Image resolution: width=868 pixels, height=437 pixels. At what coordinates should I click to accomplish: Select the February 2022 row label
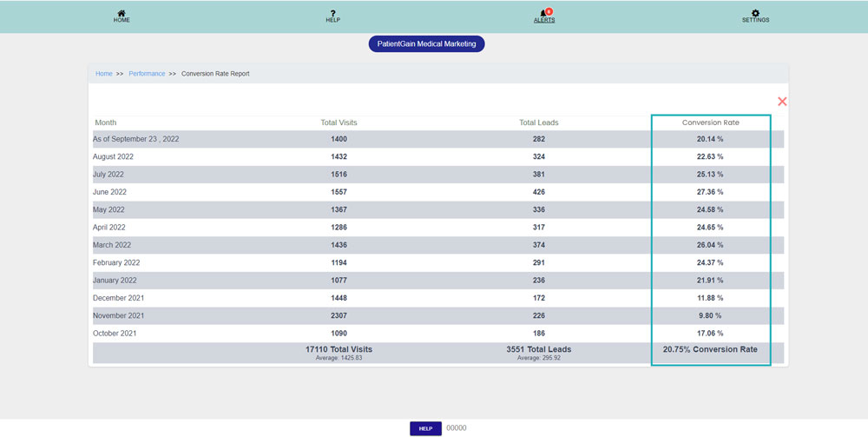pos(116,262)
